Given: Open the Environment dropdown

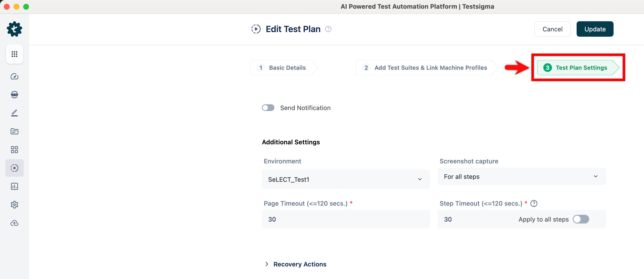Looking at the screenshot, I should pyautogui.click(x=346, y=179).
